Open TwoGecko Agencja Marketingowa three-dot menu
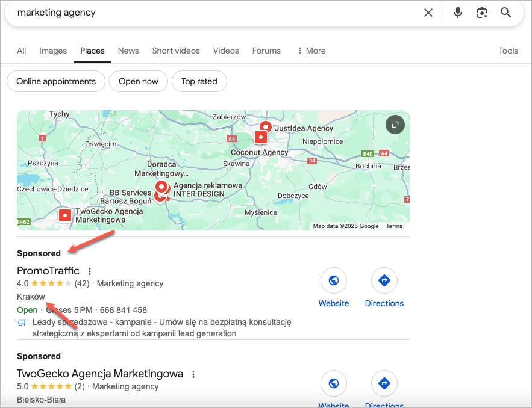 (193, 374)
